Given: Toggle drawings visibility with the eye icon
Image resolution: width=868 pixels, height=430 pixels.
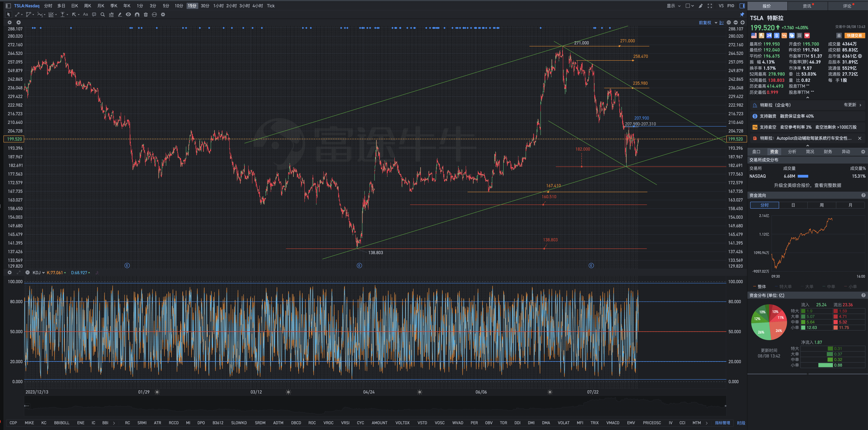Looking at the screenshot, I should pos(128,14).
